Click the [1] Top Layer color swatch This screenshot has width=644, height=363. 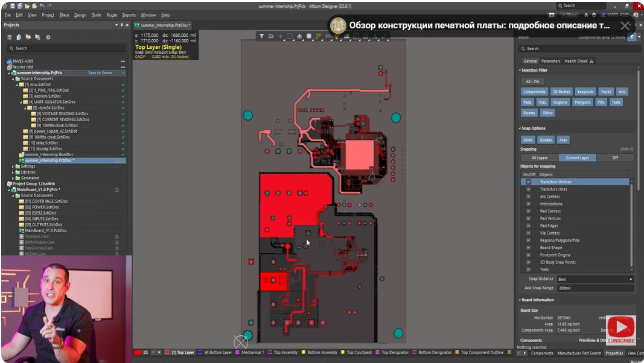pos(167,352)
